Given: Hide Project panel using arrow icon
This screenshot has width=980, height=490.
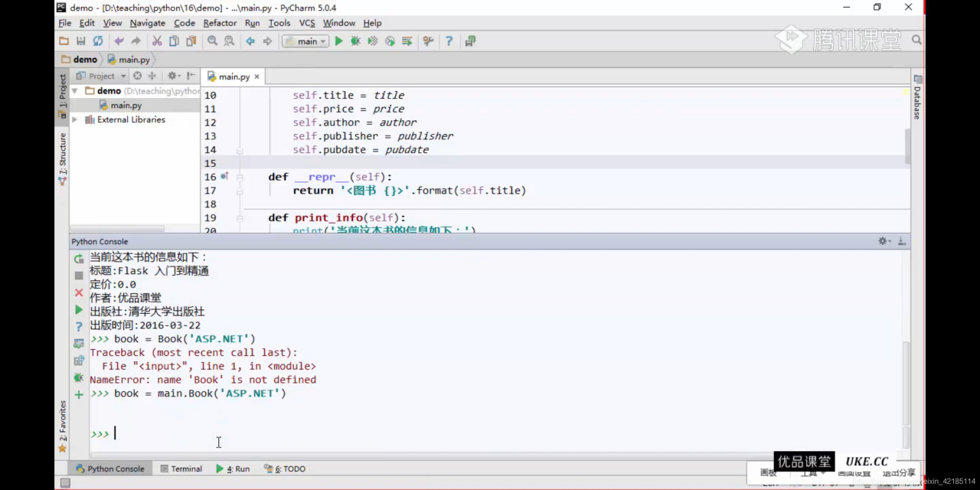Looking at the screenshot, I should pyautogui.click(x=190, y=76).
